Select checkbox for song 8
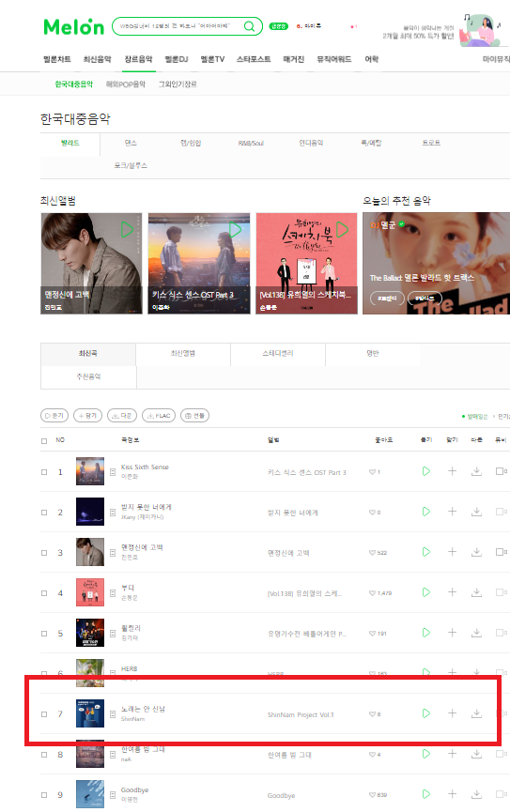 (x=44, y=755)
